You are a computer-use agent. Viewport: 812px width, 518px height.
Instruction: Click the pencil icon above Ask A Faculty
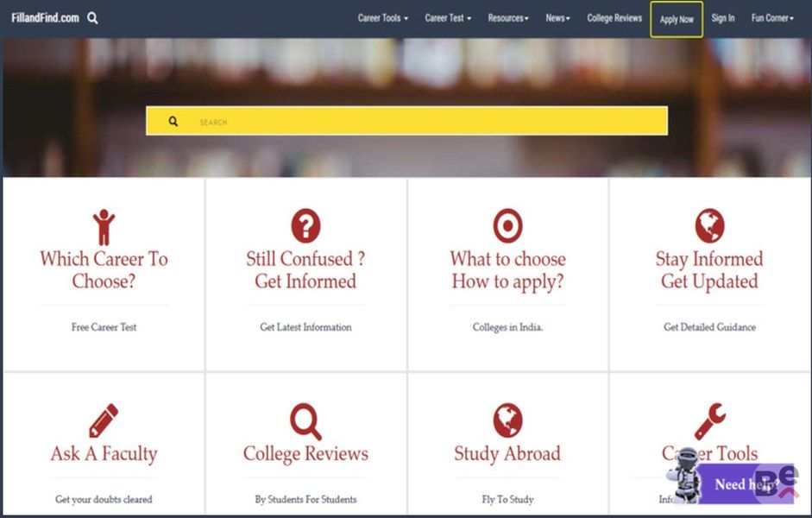(x=104, y=421)
